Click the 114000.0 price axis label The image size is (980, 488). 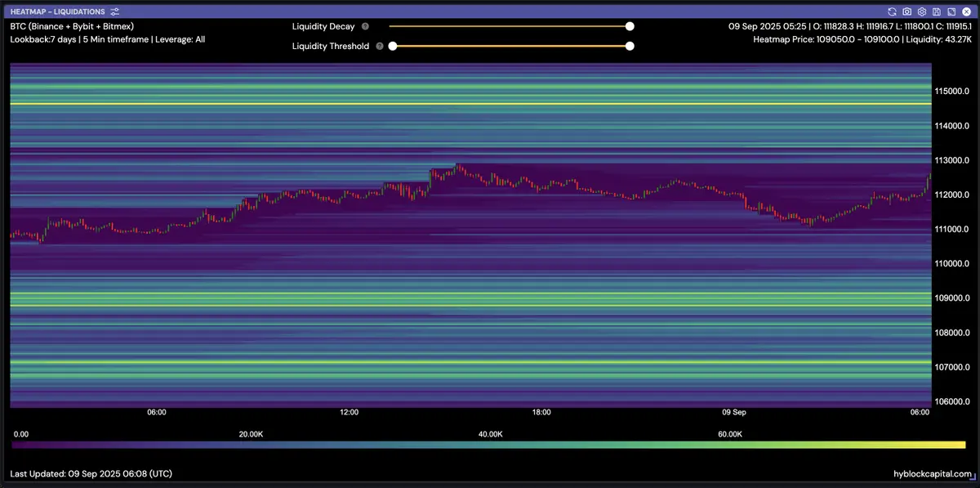[x=952, y=126]
